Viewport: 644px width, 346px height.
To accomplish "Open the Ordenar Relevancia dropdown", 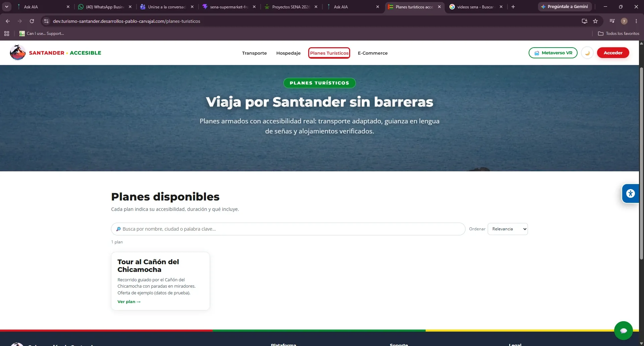I will [x=507, y=229].
